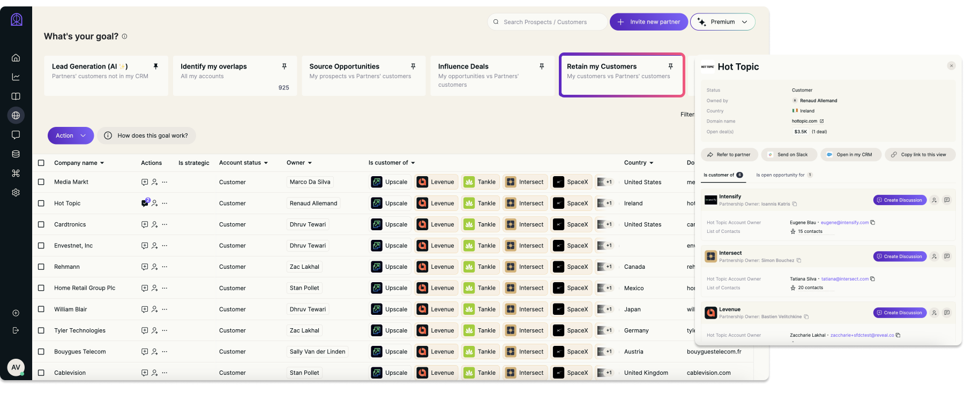Click the Send on Slack button
Screen dimensions: 980x393
pos(789,155)
